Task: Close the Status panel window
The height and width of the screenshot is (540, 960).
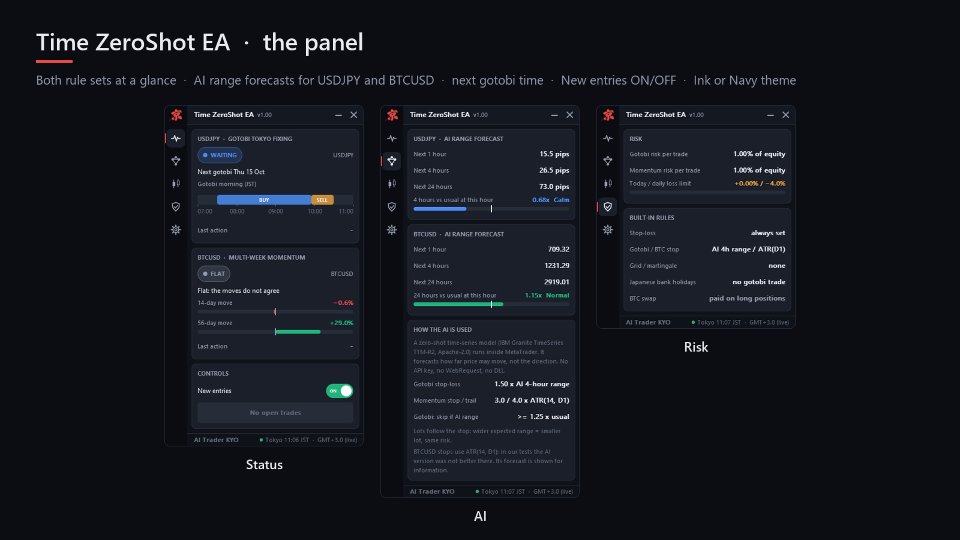Action: click(x=354, y=115)
